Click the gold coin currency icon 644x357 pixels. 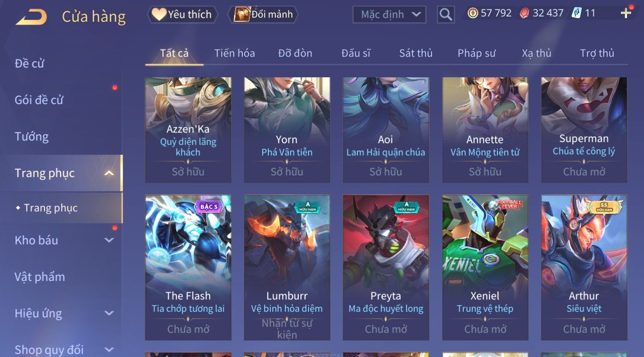[x=473, y=14]
